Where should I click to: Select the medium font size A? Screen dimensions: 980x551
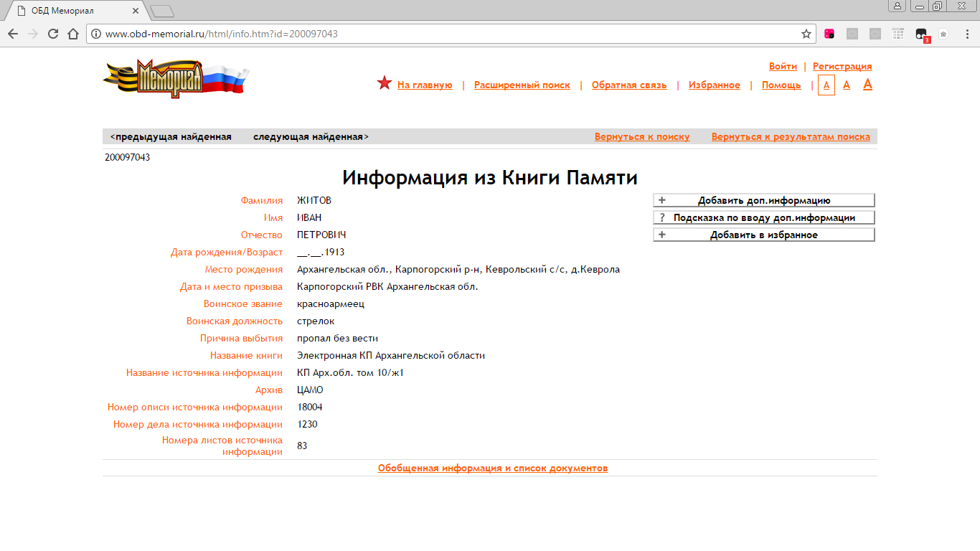[x=847, y=85]
